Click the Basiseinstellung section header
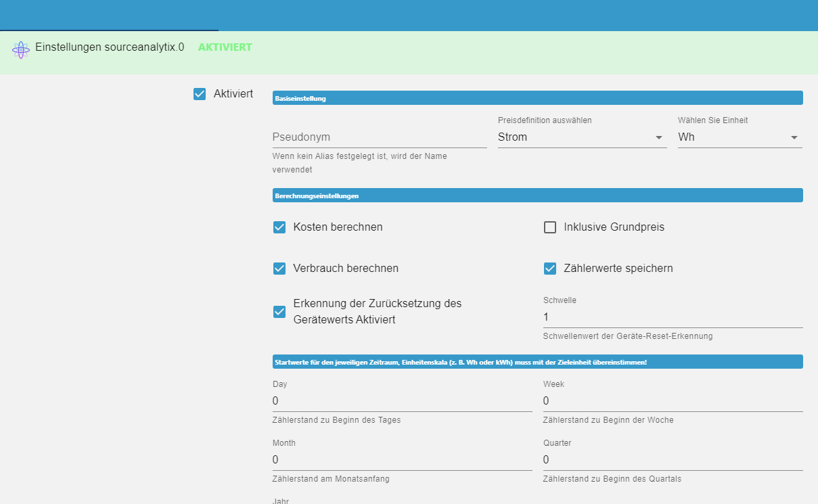Image resolution: width=818 pixels, height=504 pixels. [537, 98]
